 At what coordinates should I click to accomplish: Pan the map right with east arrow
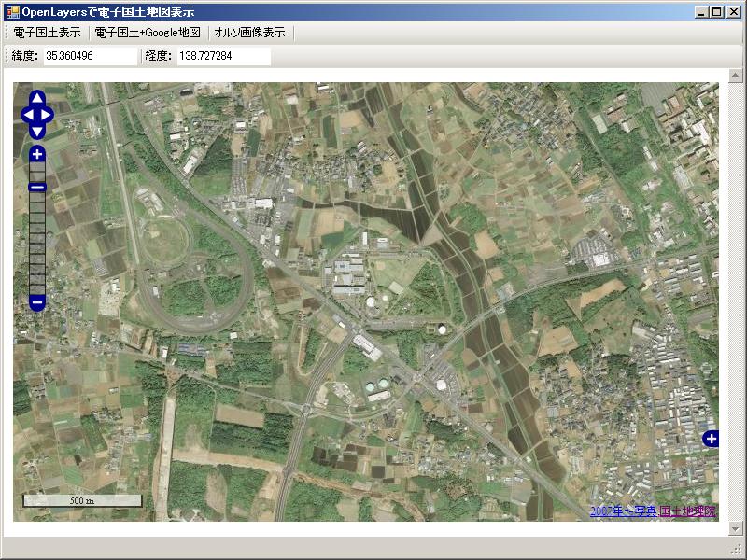pos(47,116)
